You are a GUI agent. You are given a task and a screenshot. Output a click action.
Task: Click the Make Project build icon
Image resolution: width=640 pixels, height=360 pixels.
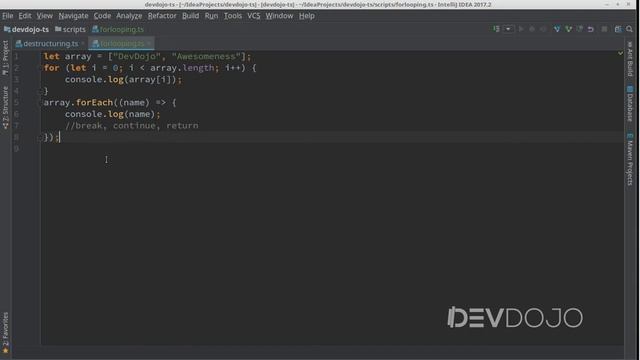pyautogui.click(x=496, y=29)
